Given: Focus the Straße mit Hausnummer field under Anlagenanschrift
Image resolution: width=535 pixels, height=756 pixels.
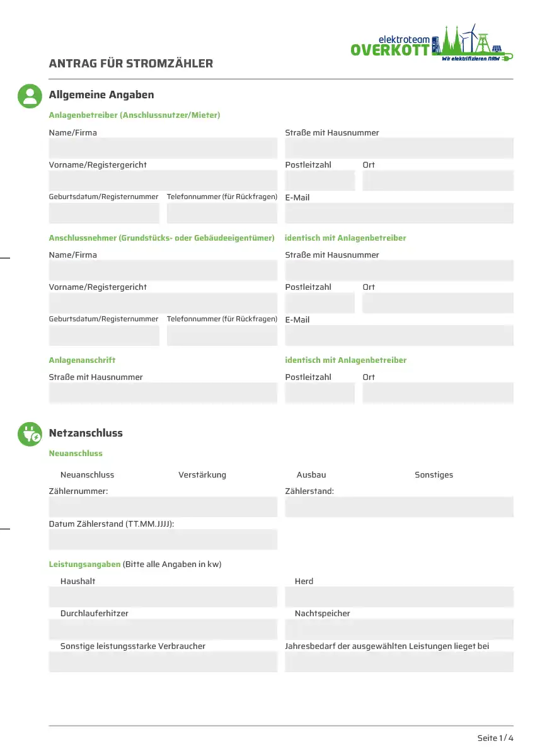Looking at the screenshot, I should 163,393.
